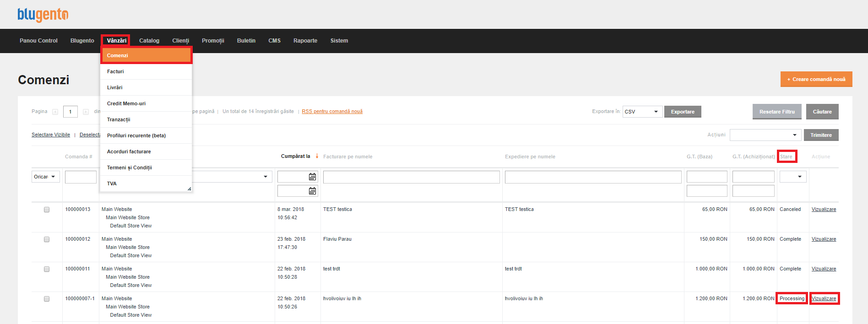Go to the previous page arrow
The image size is (868, 324).
point(55,112)
